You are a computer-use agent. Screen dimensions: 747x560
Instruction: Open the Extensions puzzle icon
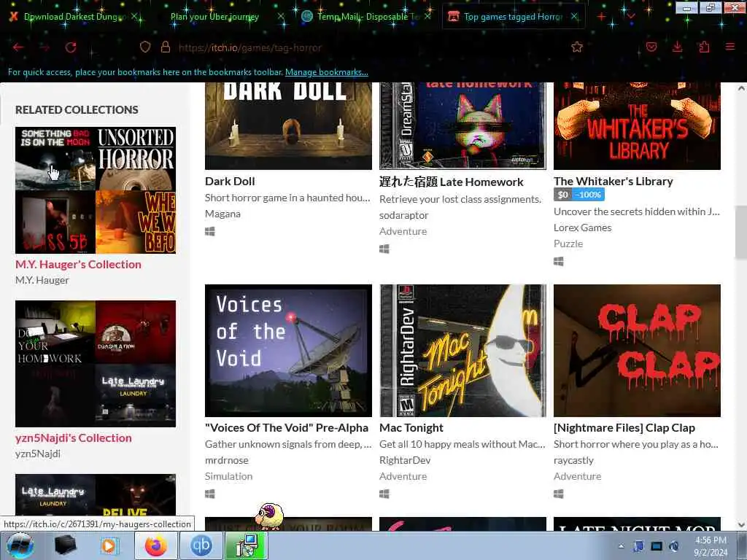click(x=704, y=47)
